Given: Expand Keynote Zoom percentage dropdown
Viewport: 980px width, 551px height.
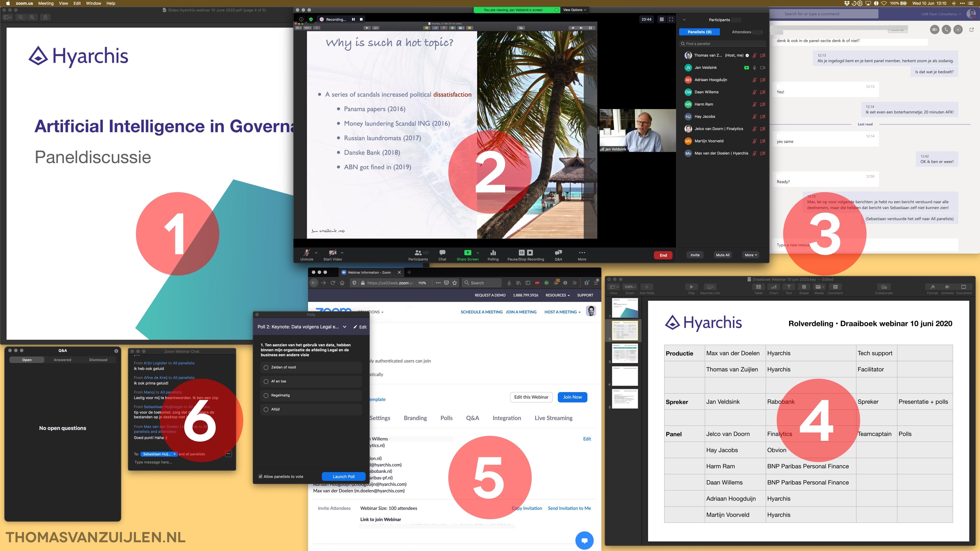Looking at the screenshot, I should [x=630, y=287].
